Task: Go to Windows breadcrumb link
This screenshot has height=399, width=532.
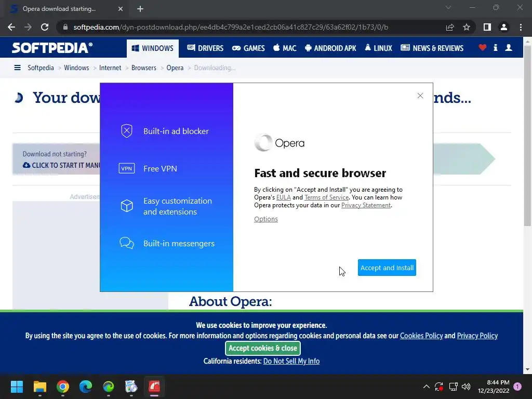Action: pyautogui.click(x=76, y=68)
